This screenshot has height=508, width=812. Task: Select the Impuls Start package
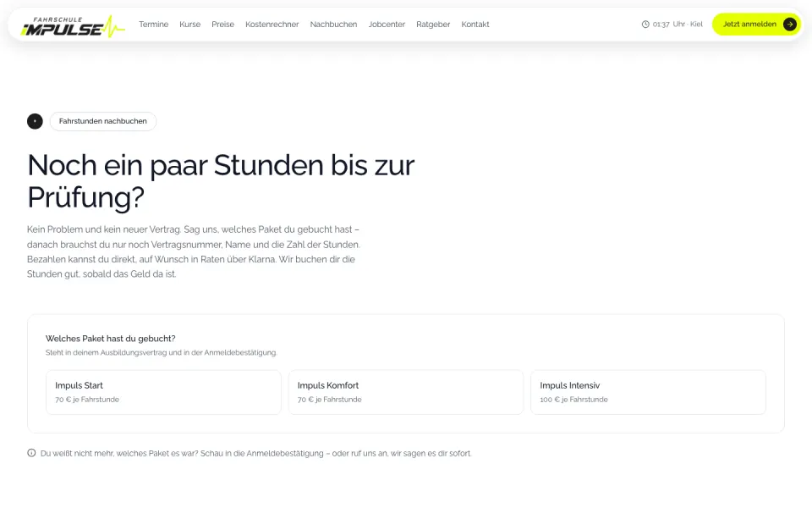(163, 392)
